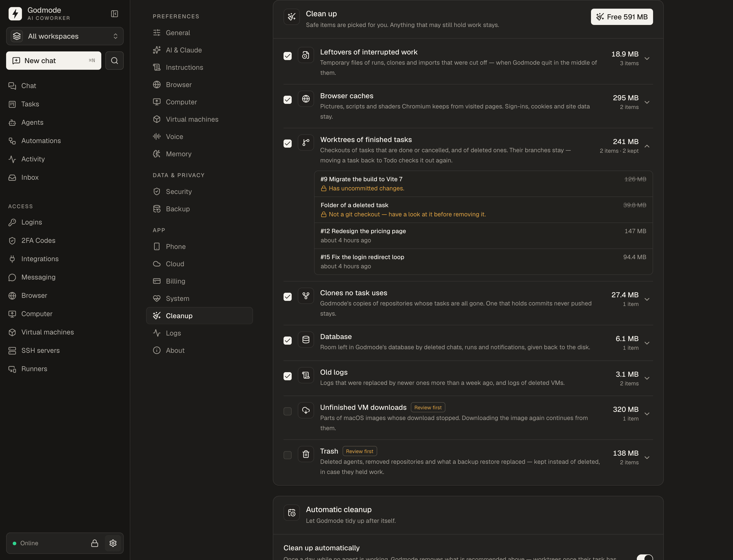The height and width of the screenshot is (560, 733).
Task: Go to Virtual machines preferences
Action: pyautogui.click(x=199, y=119)
